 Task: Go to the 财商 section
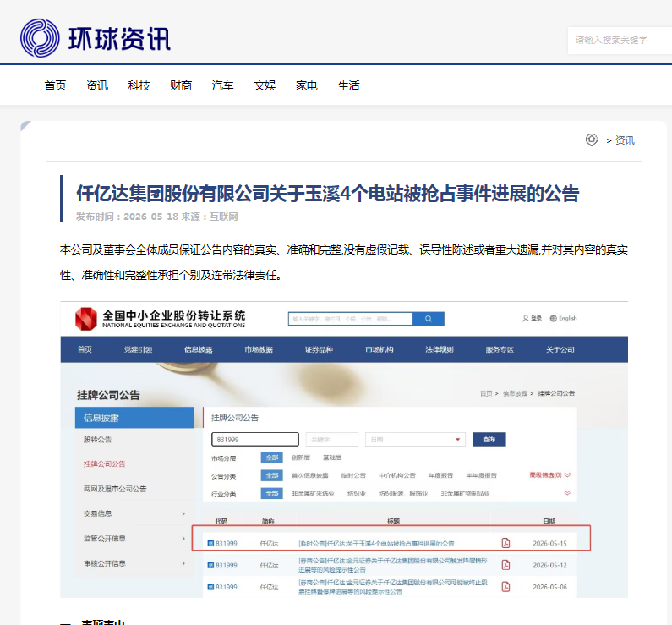pos(181,85)
